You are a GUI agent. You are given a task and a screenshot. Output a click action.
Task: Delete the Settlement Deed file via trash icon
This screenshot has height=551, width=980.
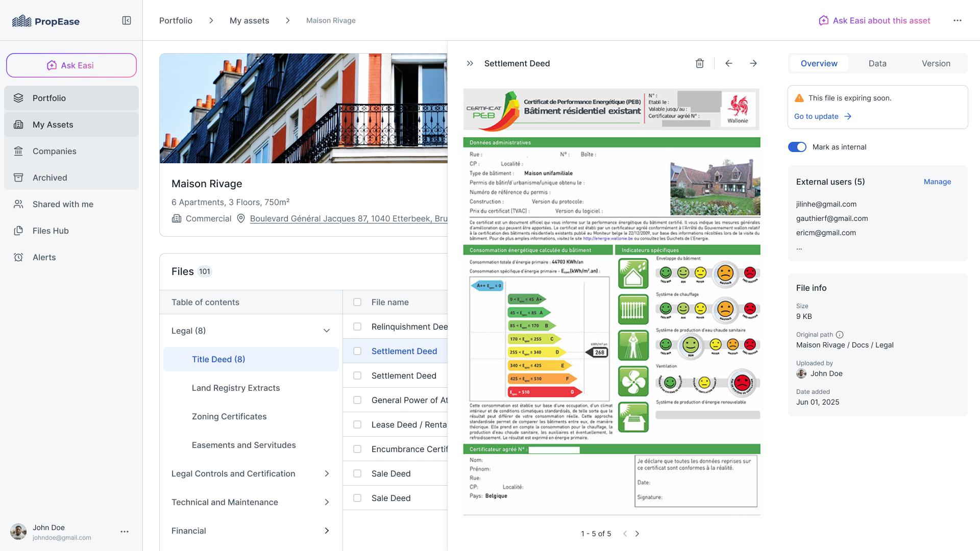[700, 63]
